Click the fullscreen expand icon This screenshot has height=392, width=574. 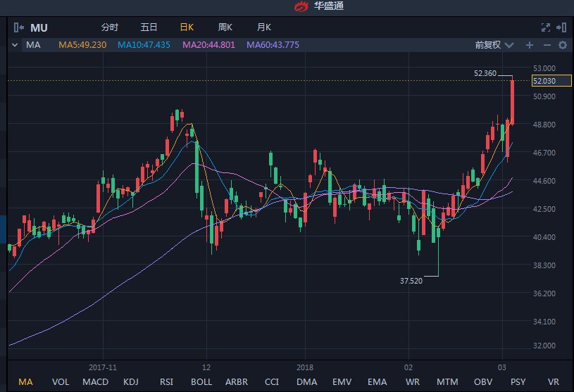(545, 27)
